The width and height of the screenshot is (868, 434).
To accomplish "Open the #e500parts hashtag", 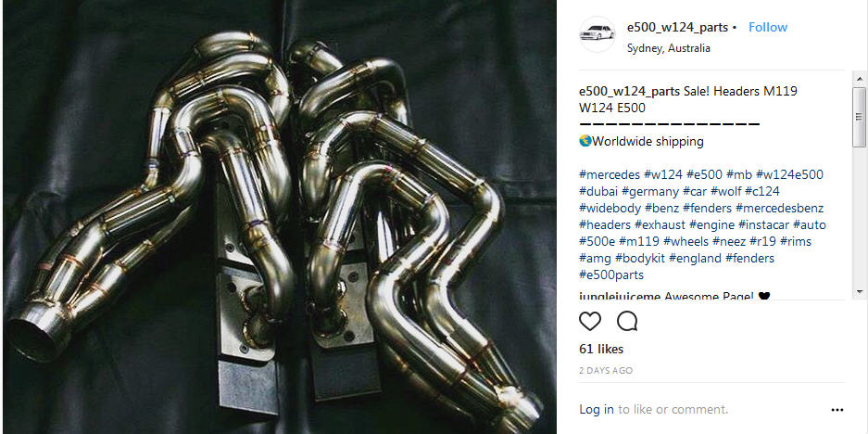I will [611, 274].
